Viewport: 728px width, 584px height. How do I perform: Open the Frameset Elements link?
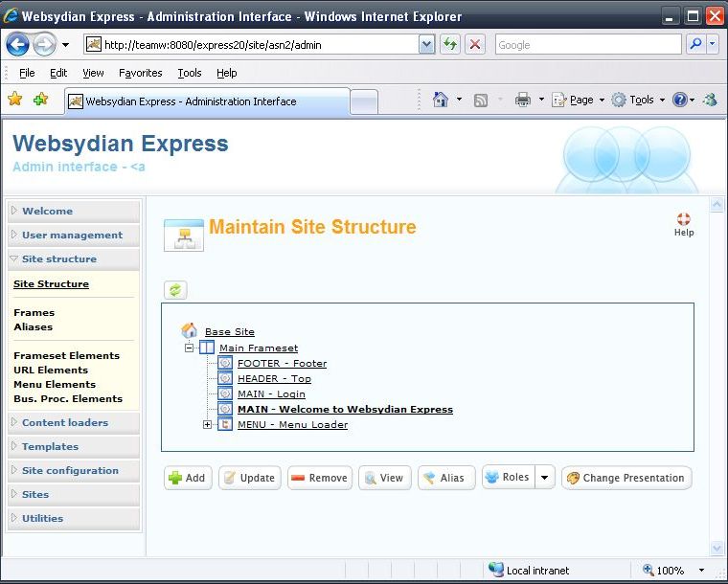[x=67, y=355]
